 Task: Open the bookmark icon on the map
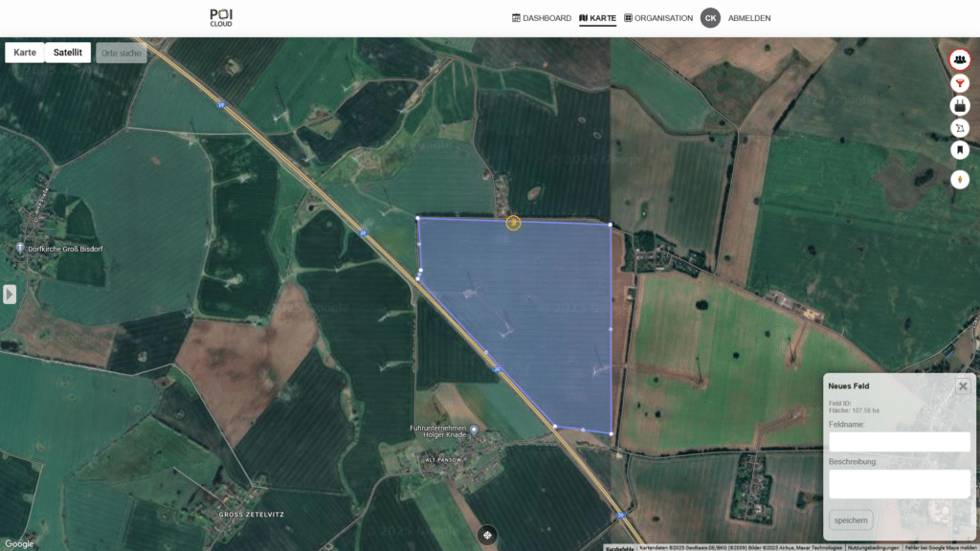coord(959,150)
